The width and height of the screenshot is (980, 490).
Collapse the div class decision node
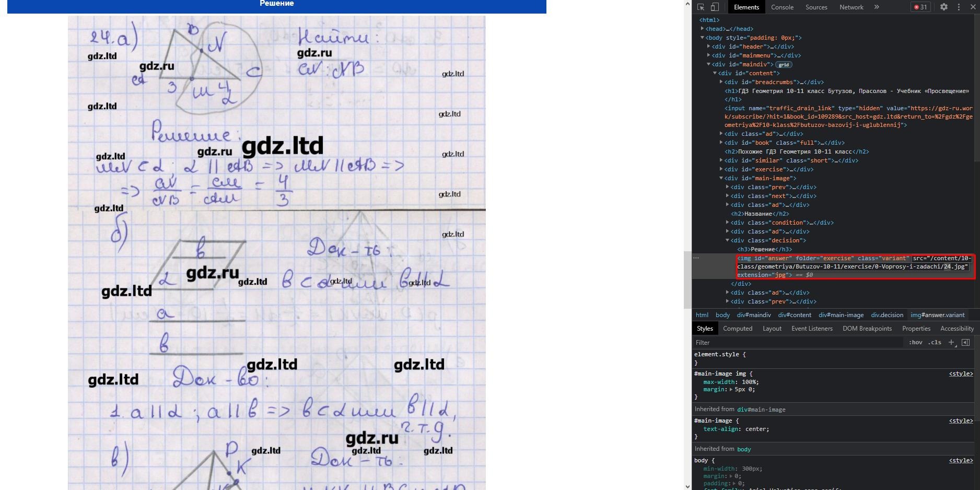[728, 240]
